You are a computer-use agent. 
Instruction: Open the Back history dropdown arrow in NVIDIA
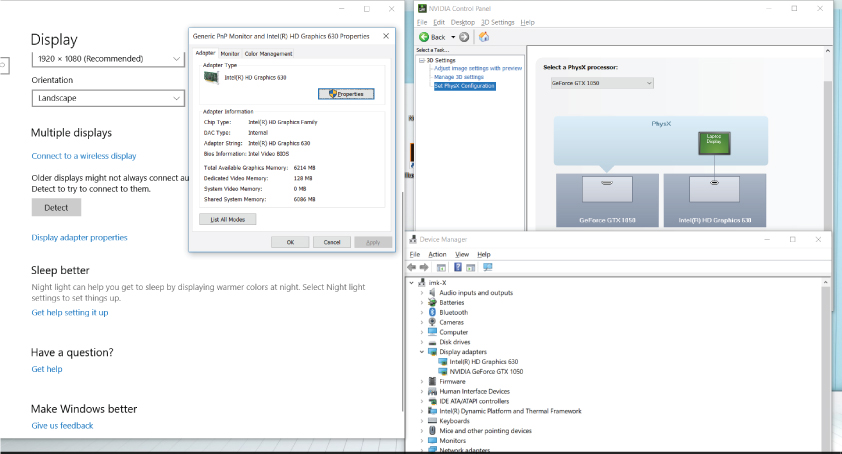453,37
